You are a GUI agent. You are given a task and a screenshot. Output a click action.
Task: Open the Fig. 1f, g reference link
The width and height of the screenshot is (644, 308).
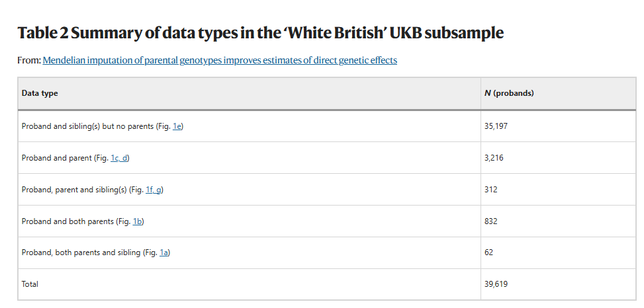click(x=154, y=190)
